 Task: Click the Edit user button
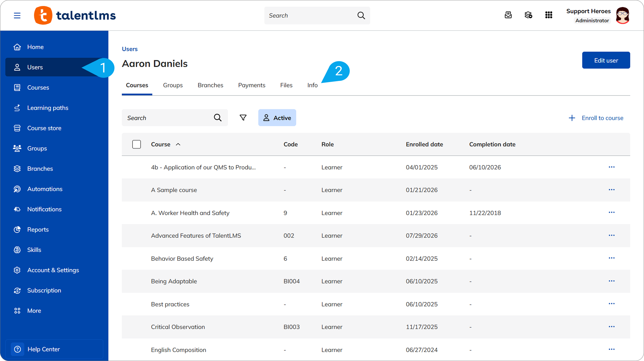pos(606,60)
